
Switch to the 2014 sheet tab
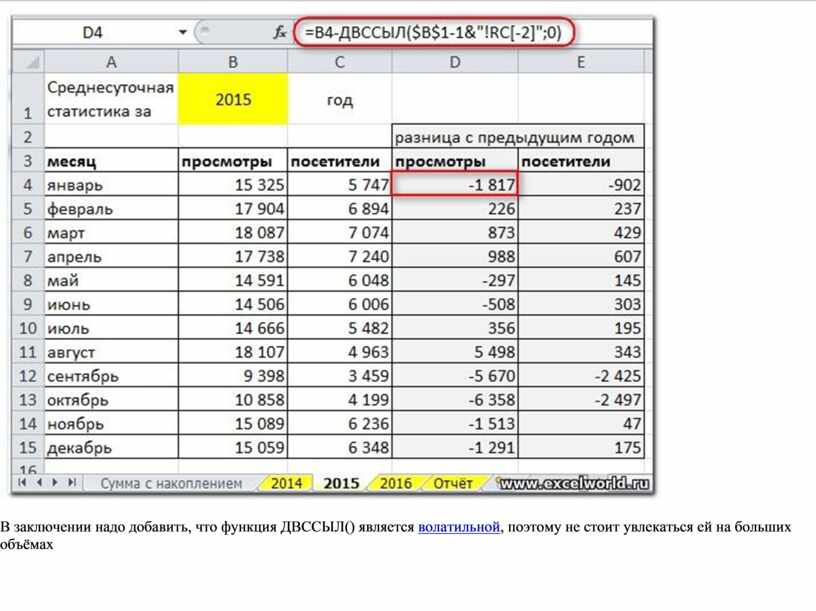point(286,483)
